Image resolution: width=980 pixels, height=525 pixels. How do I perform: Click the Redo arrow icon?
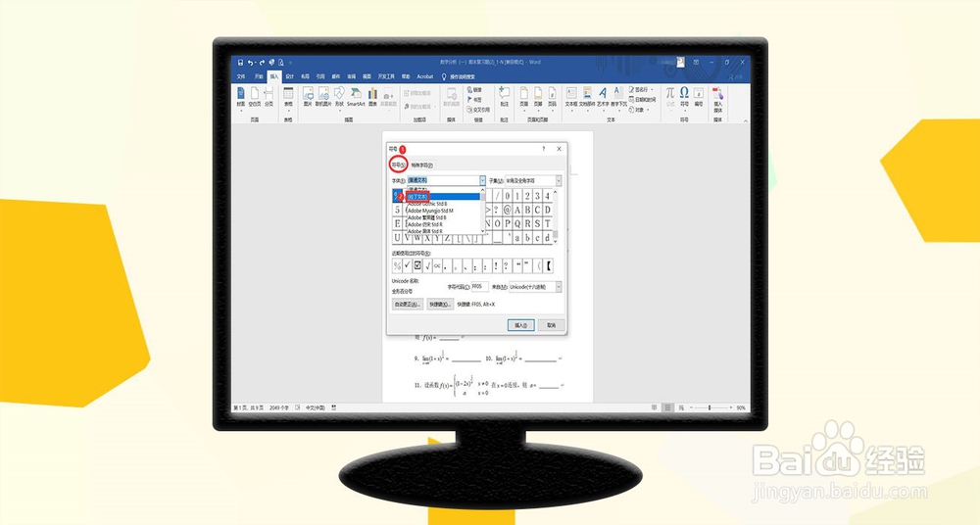(262, 63)
